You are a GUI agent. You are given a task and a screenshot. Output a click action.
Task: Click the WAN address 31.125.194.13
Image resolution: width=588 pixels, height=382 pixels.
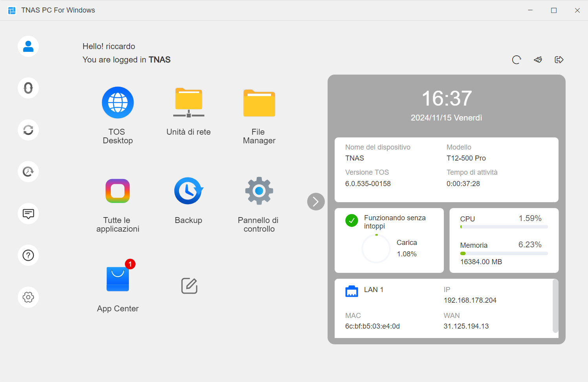click(466, 326)
